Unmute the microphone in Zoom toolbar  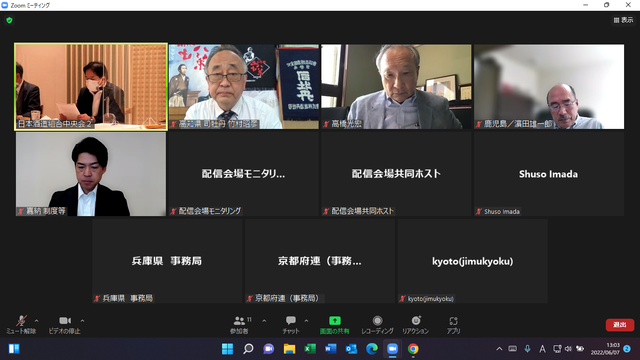[x=21, y=321]
